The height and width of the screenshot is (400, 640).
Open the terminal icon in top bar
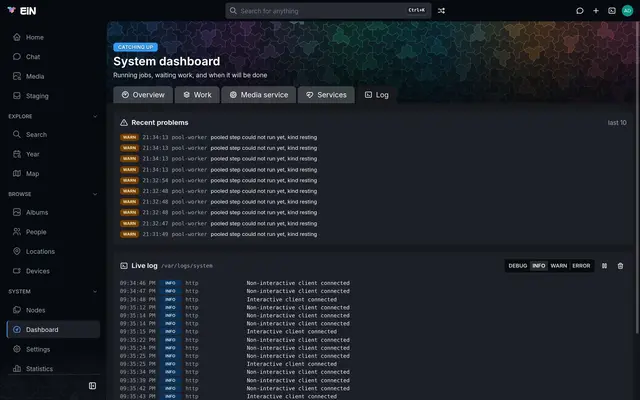612,11
